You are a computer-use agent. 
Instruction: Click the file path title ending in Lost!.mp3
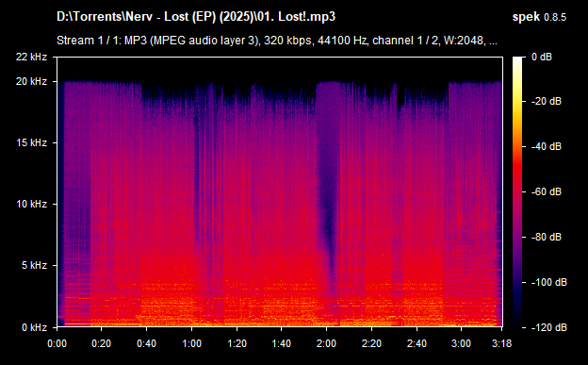pyautogui.click(x=196, y=17)
